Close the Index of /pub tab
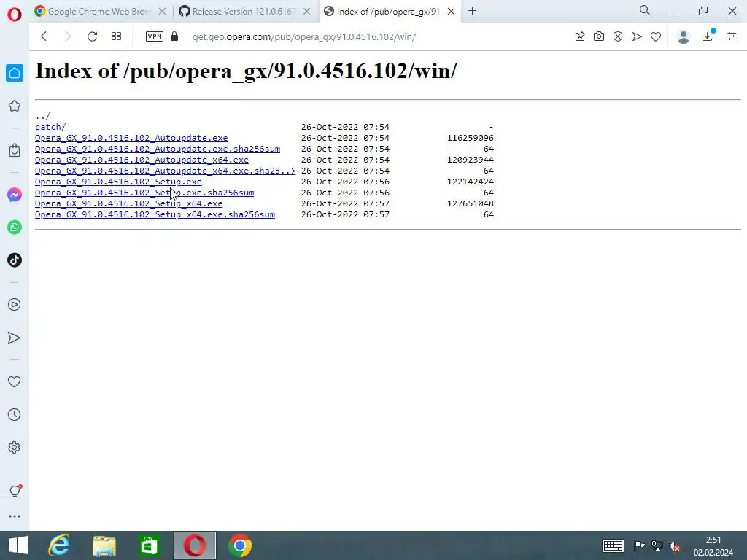 pos(451,12)
